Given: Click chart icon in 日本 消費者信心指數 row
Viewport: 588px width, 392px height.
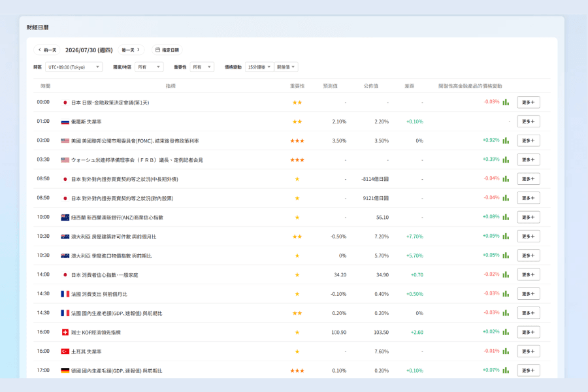Looking at the screenshot, I should pos(506,274).
